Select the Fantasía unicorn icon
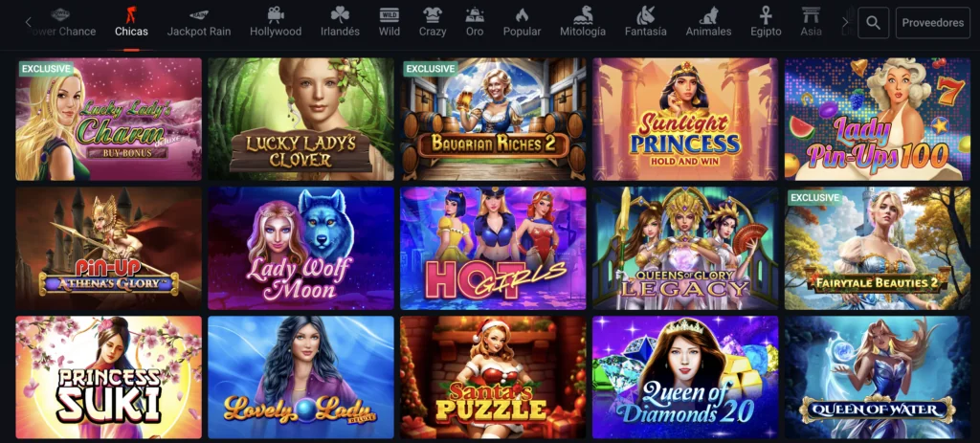Screen dimensions: 980x443 pyautogui.click(x=646, y=14)
